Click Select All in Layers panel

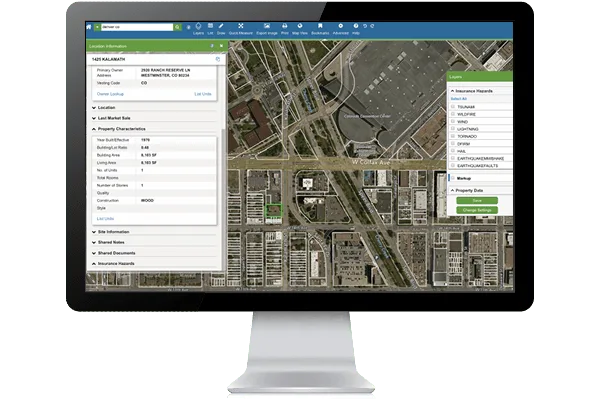point(458,99)
